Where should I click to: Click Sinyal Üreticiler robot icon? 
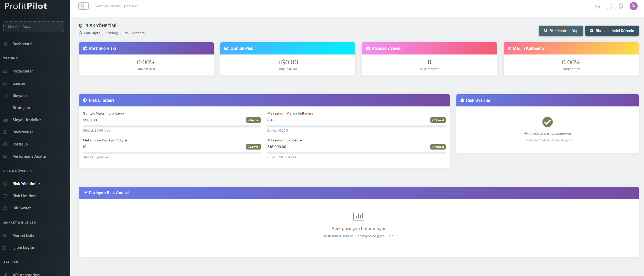(x=6, y=120)
